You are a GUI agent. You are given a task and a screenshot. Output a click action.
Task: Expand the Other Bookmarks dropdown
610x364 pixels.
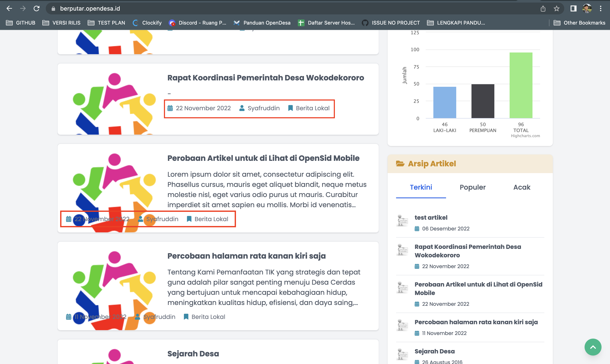(580, 23)
